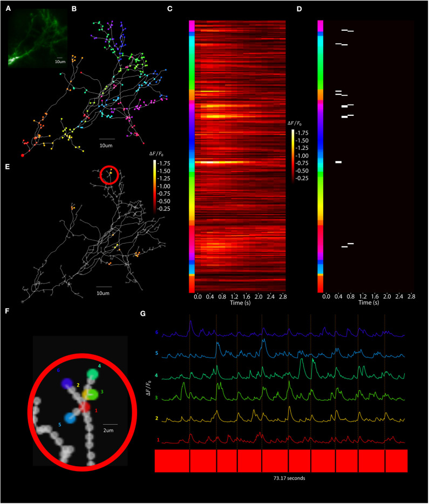This screenshot has width=429, height=504.
Task: Pick the purple node labeled 6 in panel F
Action: point(67,383)
